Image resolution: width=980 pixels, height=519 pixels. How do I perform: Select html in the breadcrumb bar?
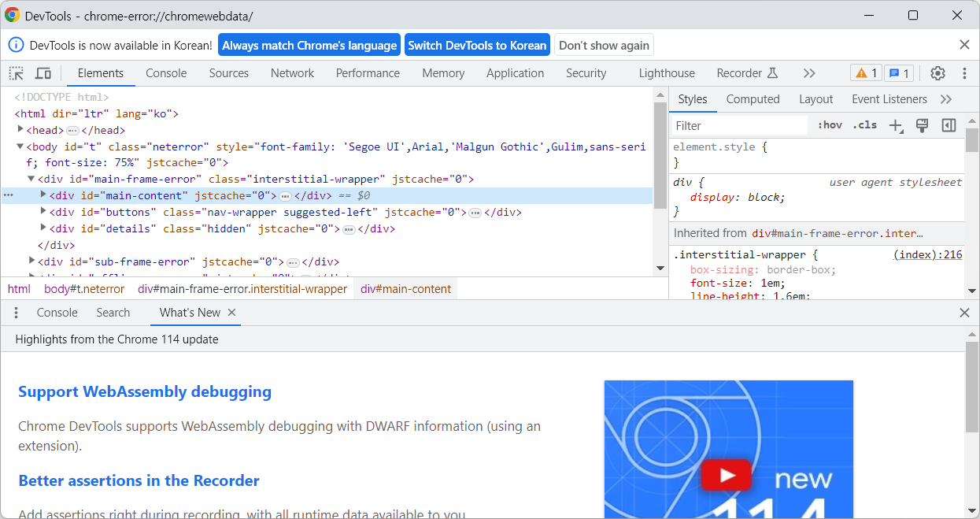coord(19,289)
